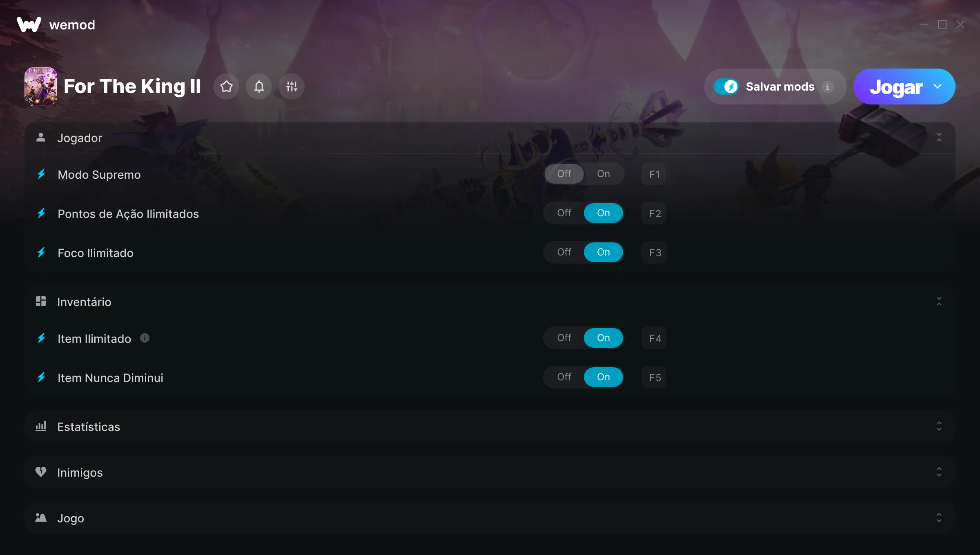The width and height of the screenshot is (980, 555).
Task: Change the F4 hotkey for Item Ilimitado
Action: point(654,338)
